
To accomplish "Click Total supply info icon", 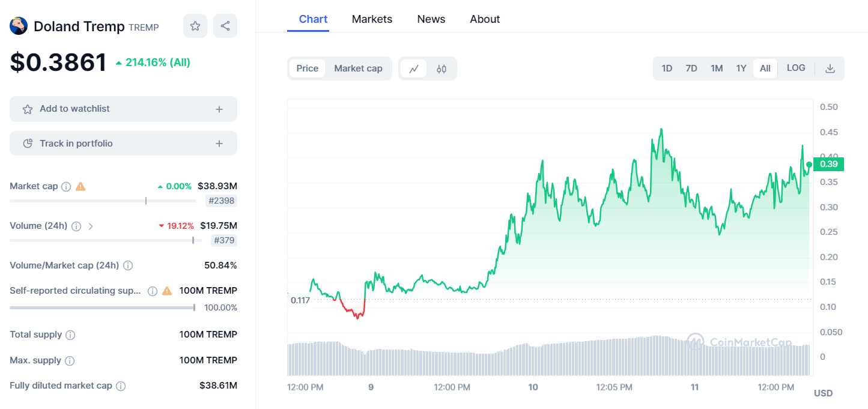I will point(70,335).
